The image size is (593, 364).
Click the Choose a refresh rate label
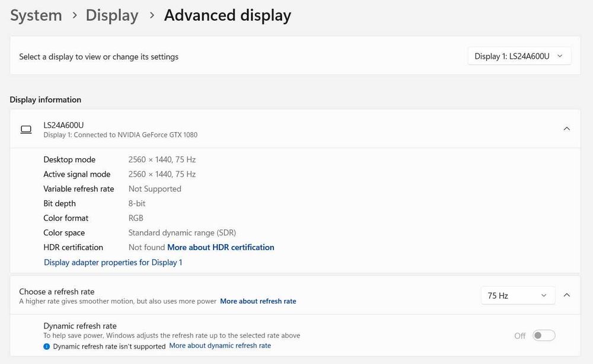coord(57,292)
